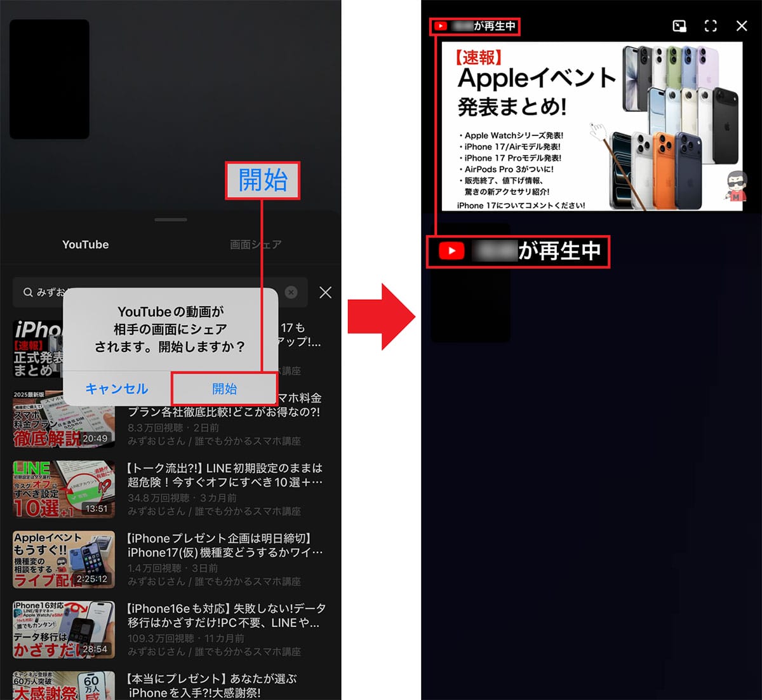
Task: Open the 20:49 スマホ料金プラン video thumbnail
Action: (x=63, y=419)
